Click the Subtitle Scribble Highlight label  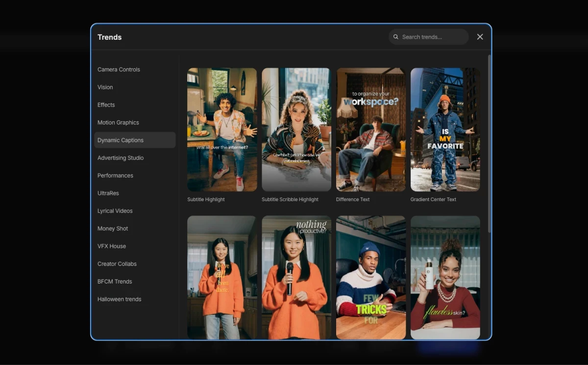(x=290, y=200)
